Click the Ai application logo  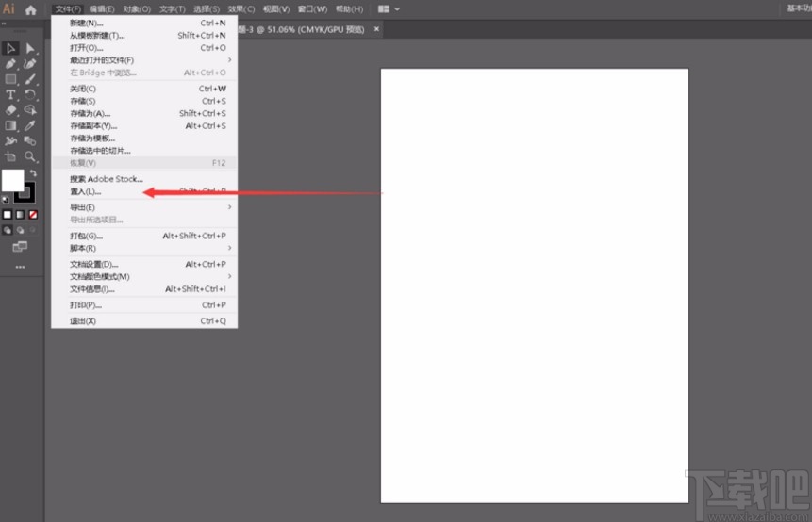(x=8, y=8)
